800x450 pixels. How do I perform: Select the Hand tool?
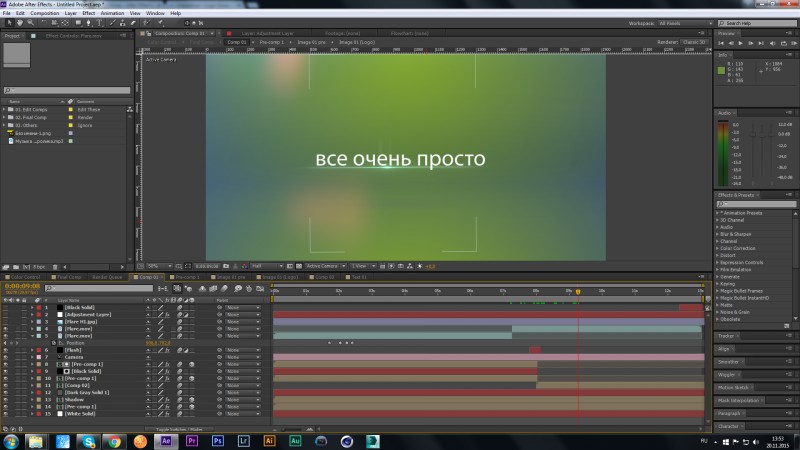[20, 23]
